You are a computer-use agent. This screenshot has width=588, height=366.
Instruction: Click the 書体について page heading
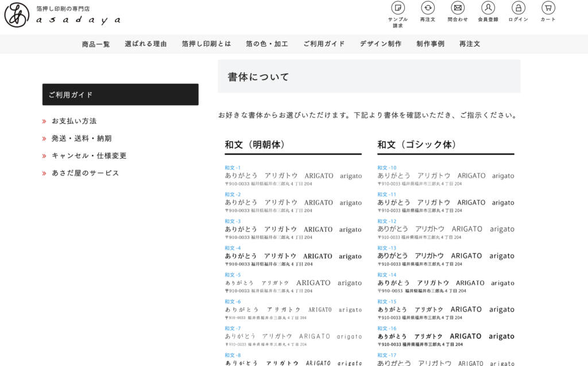[258, 77]
